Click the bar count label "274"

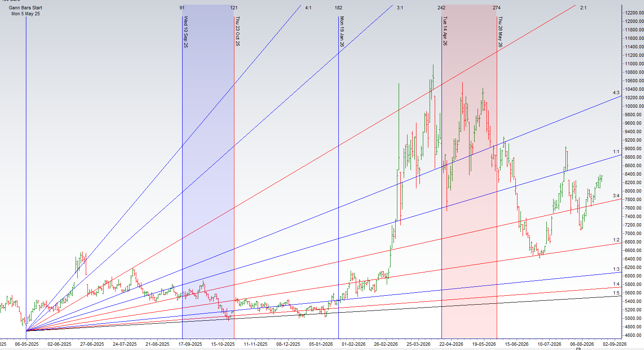(497, 8)
